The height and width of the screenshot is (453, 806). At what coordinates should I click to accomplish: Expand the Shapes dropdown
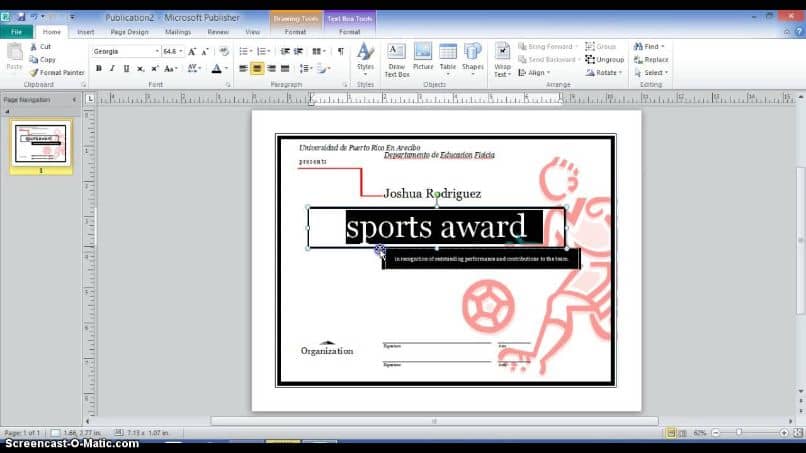pyautogui.click(x=472, y=60)
